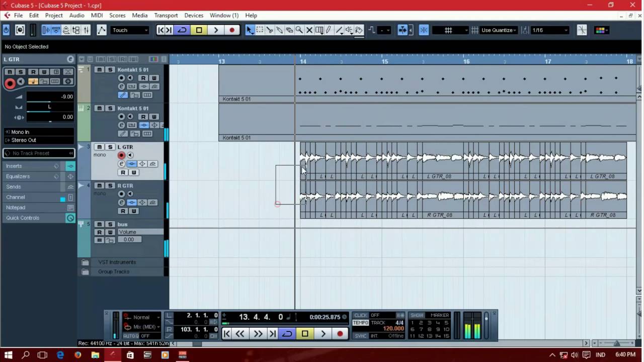Select the Split scissors tool
The width and height of the screenshot is (644, 362).
[x=270, y=30]
